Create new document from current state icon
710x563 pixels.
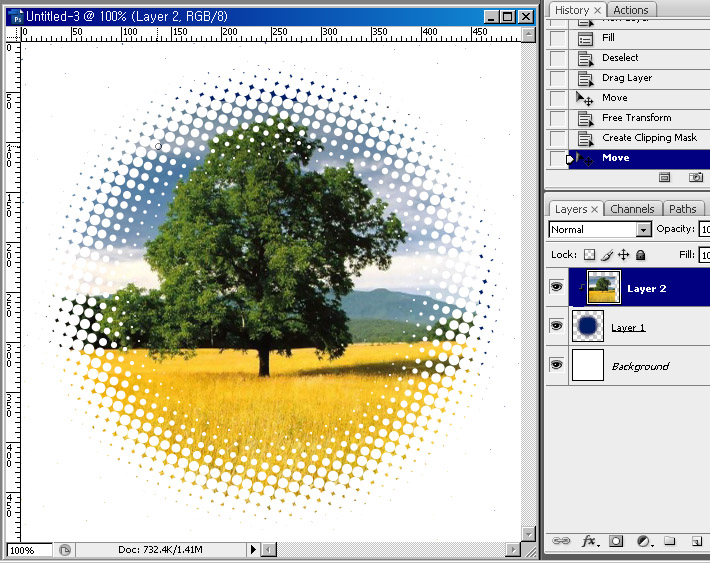point(664,177)
